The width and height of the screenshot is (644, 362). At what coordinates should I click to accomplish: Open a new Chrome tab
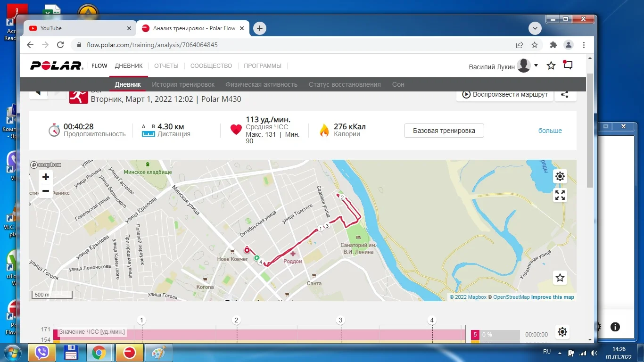click(x=259, y=28)
